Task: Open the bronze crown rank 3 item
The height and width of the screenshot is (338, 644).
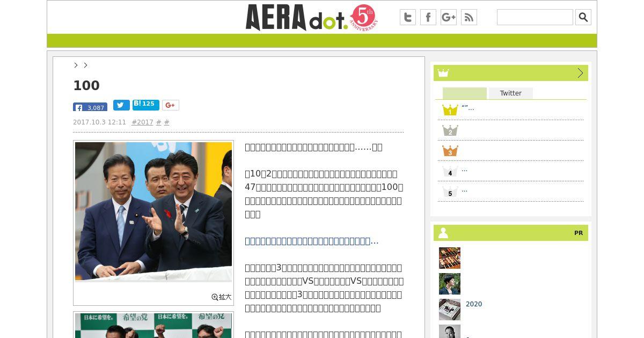Action: (450, 151)
